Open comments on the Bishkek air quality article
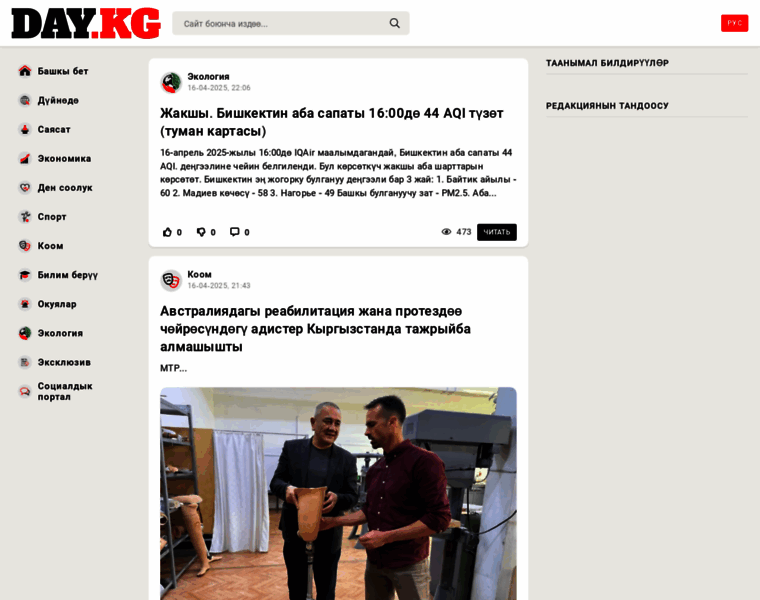Image resolution: width=760 pixels, height=600 pixels. coord(235,232)
